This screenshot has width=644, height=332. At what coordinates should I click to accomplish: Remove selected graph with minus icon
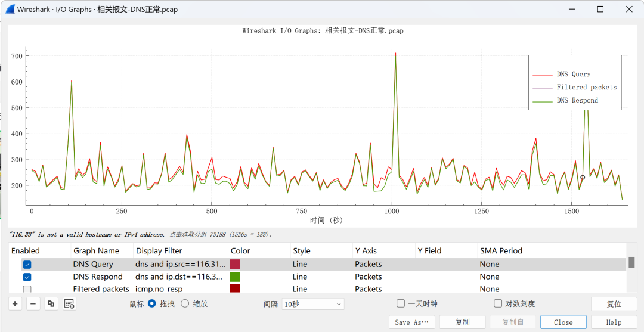pyautogui.click(x=33, y=304)
